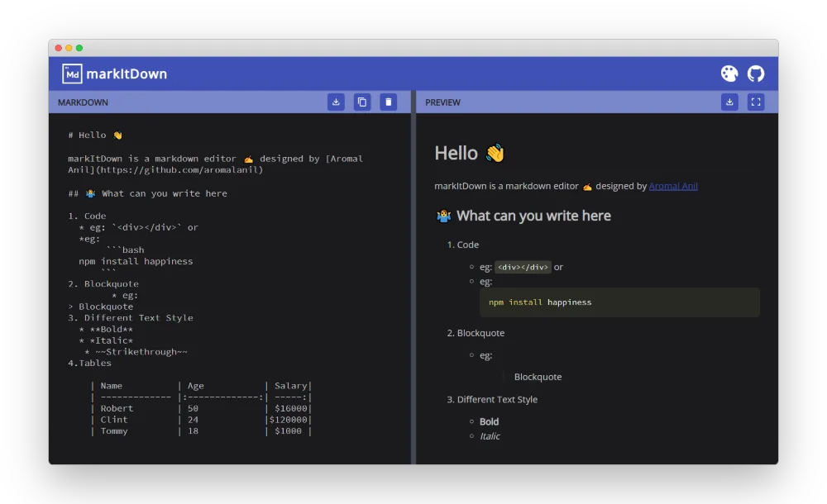Follow the Aromal Anil link in preview

click(673, 186)
